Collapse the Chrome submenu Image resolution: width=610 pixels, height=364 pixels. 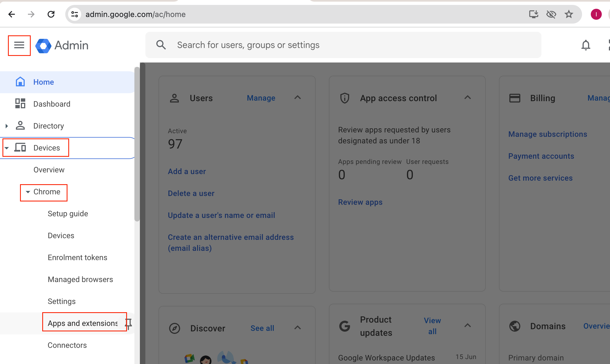(x=28, y=192)
